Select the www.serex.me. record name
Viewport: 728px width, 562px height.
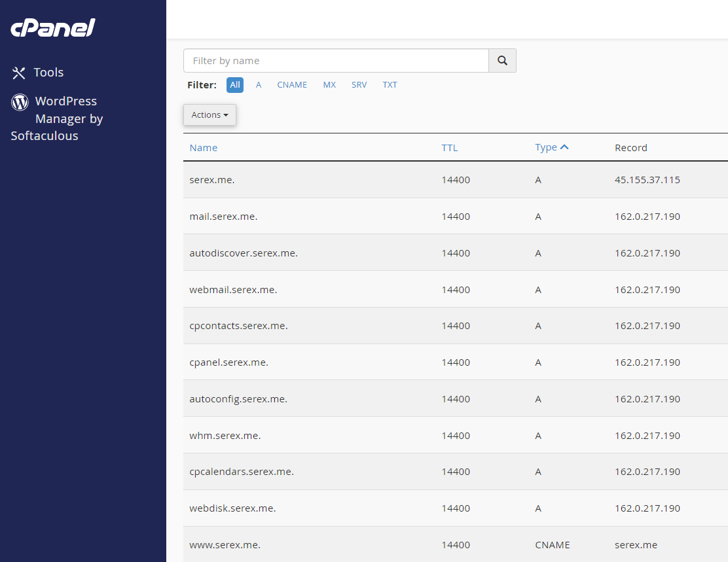pos(225,545)
